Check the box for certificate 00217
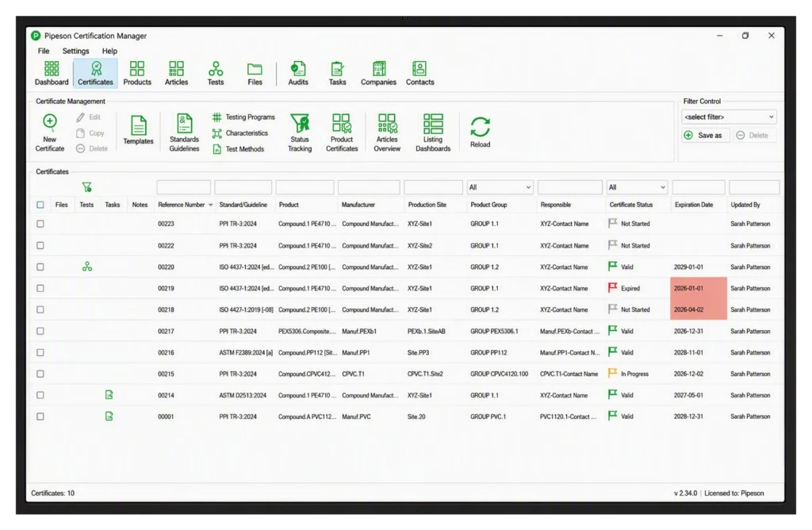This screenshot has width=812, height=530. point(40,331)
